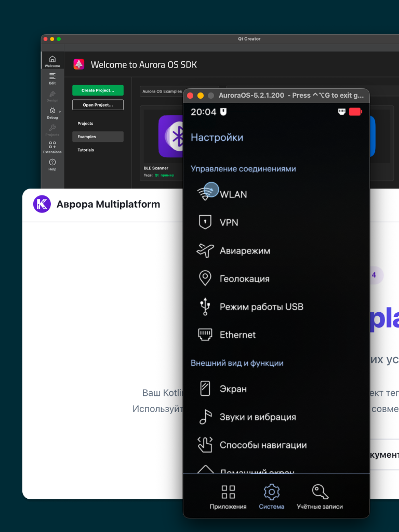
Task: Click Управление соединениями section header
Action: (243, 169)
